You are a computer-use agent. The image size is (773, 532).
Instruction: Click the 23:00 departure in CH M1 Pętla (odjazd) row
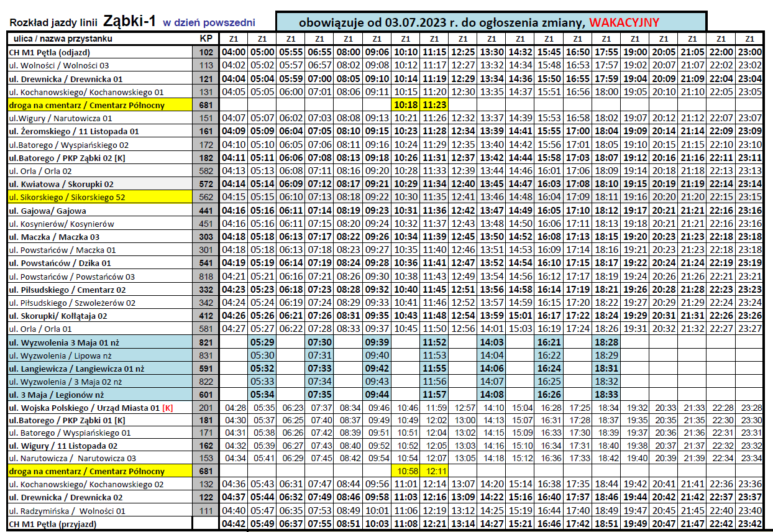750,52
